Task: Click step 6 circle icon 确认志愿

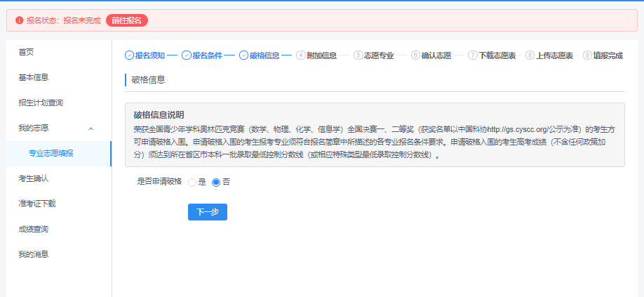Action: (x=415, y=55)
